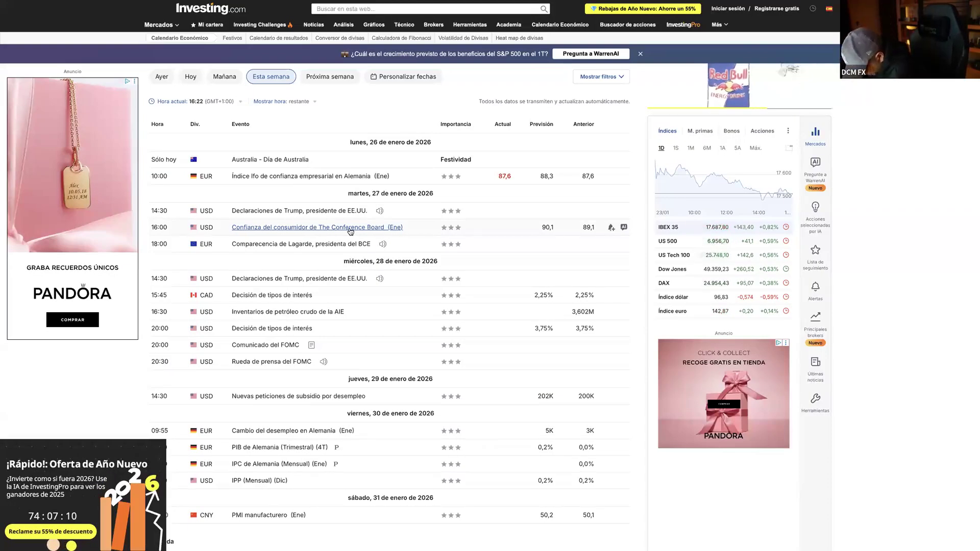Play audio for Lagarde comparecencia event
This screenshot has width=980, height=551.
(382, 244)
